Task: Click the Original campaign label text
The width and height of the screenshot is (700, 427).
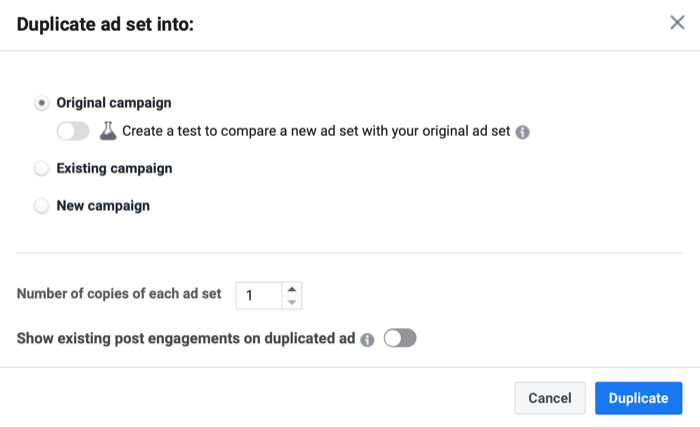Action: point(114,103)
